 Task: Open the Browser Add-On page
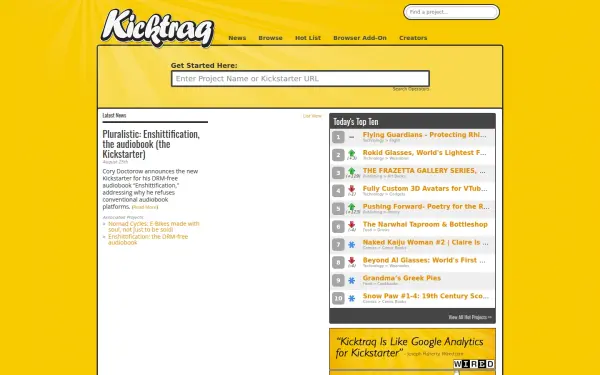[x=360, y=38]
